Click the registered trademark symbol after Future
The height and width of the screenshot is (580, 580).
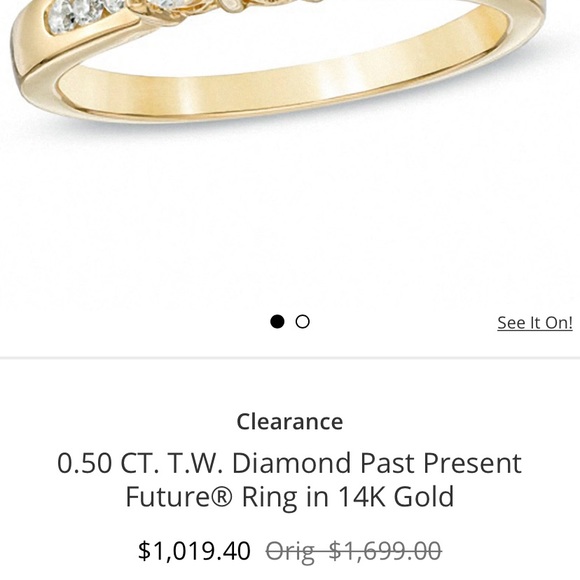click(223, 497)
